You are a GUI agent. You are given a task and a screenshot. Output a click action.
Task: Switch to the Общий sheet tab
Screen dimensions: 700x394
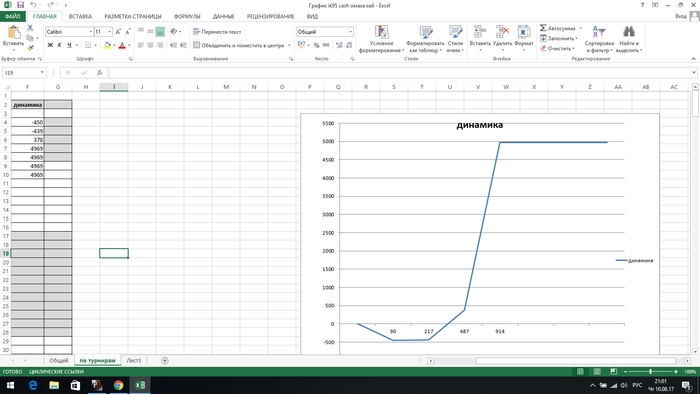point(59,361)
